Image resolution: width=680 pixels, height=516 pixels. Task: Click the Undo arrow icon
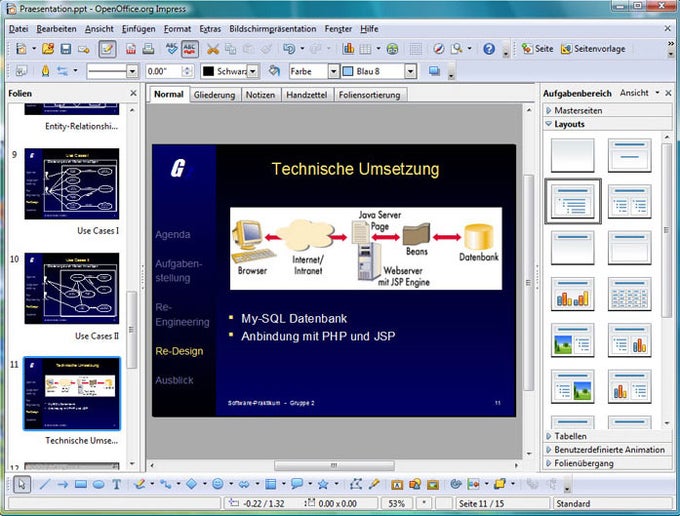coord(289,49)
